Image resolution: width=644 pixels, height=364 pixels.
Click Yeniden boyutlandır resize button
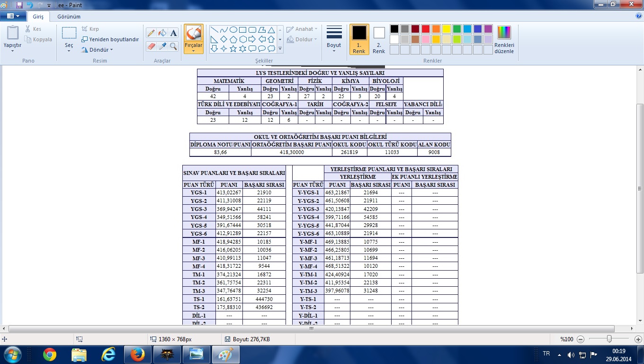coord(111,39)
